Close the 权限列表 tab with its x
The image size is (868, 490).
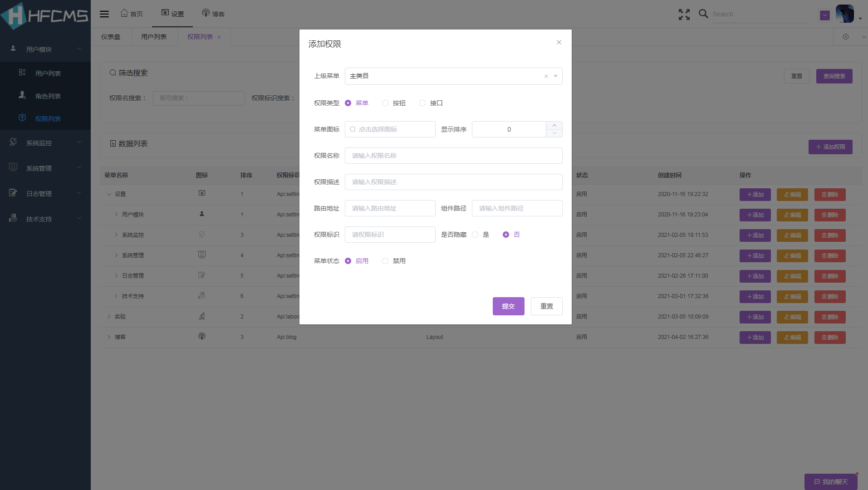coord(219,37)
